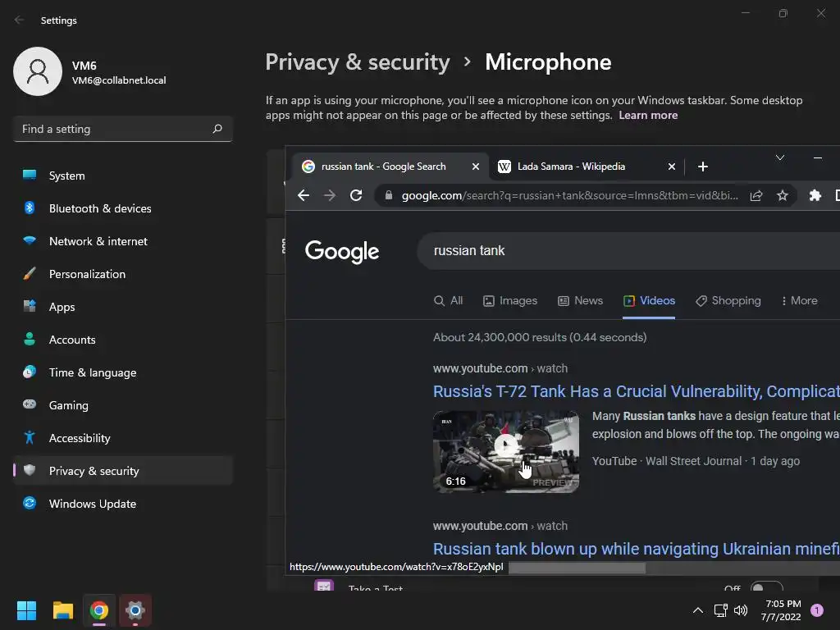Open the More search options menu
Screen dimensions: 840x630
coord(799,300)
